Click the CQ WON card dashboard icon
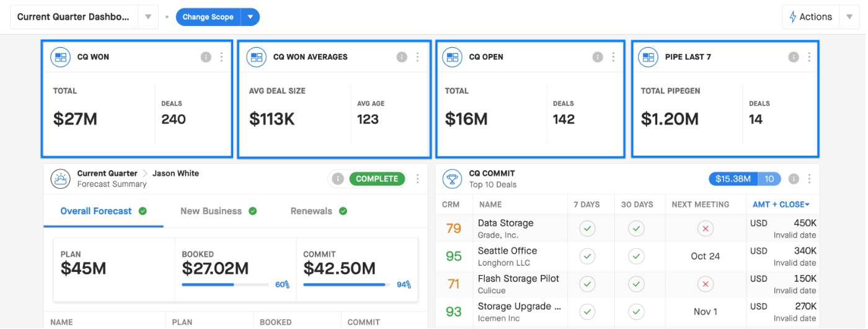 [61, 57]
